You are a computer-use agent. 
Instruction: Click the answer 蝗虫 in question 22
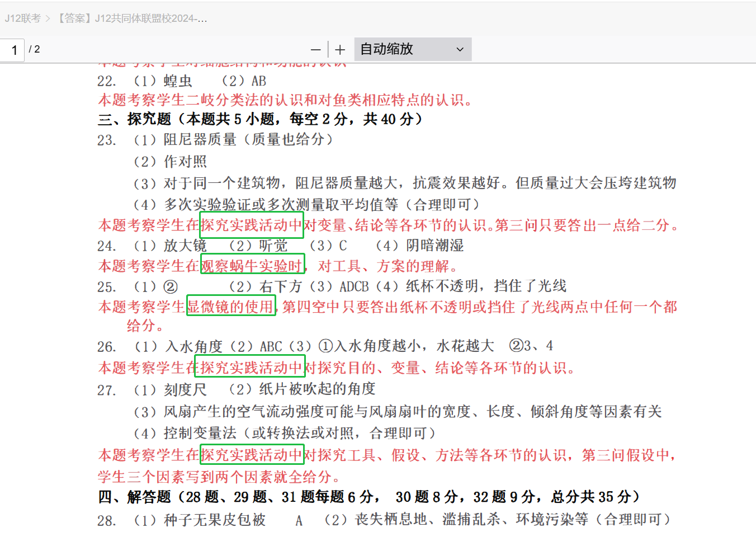(x=178, y=81)
